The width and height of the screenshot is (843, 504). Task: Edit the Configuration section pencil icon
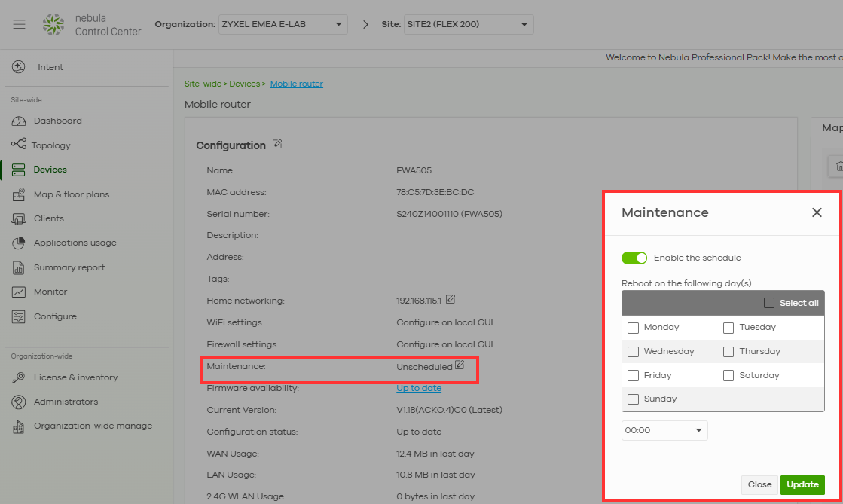pos(277,144)
